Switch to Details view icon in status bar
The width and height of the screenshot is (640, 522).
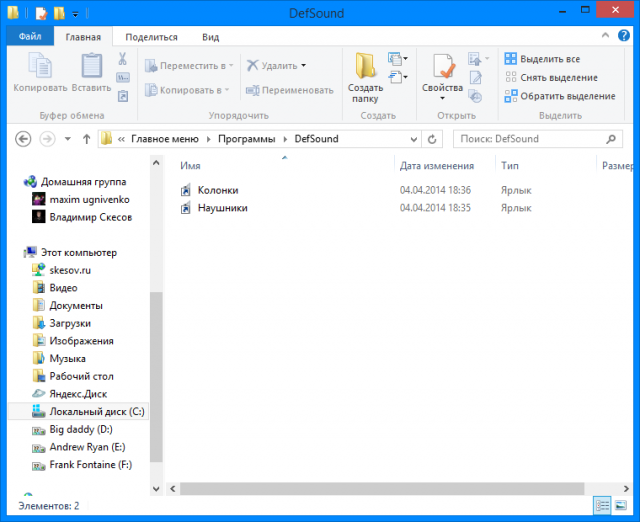(602, 506)
